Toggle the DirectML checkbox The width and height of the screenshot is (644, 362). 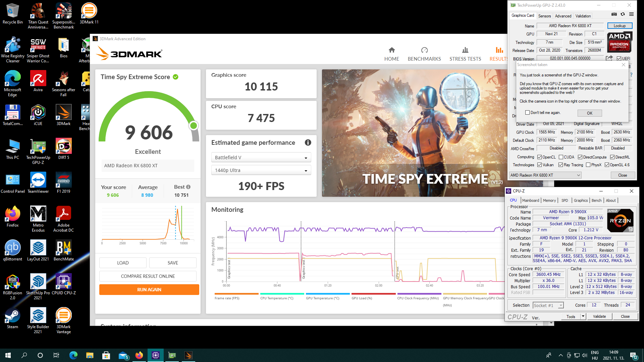(612, 157)
